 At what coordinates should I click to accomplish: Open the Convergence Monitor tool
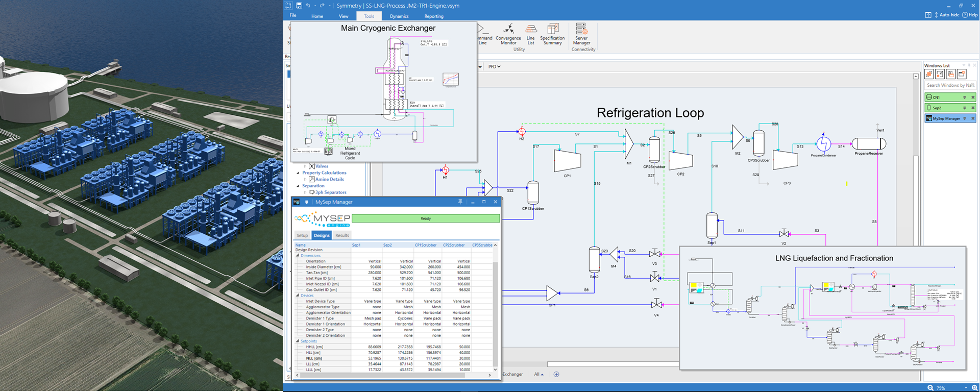click(508, 34)
